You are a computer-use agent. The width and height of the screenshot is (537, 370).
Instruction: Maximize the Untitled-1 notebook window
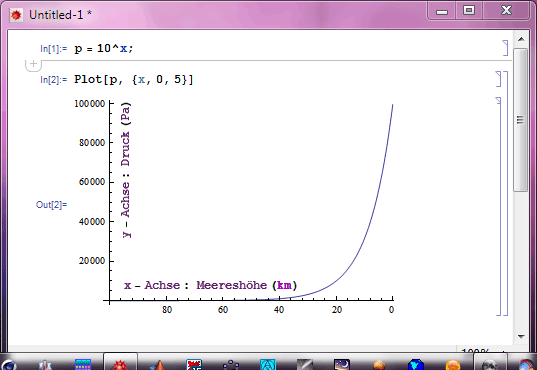point(469,11)
